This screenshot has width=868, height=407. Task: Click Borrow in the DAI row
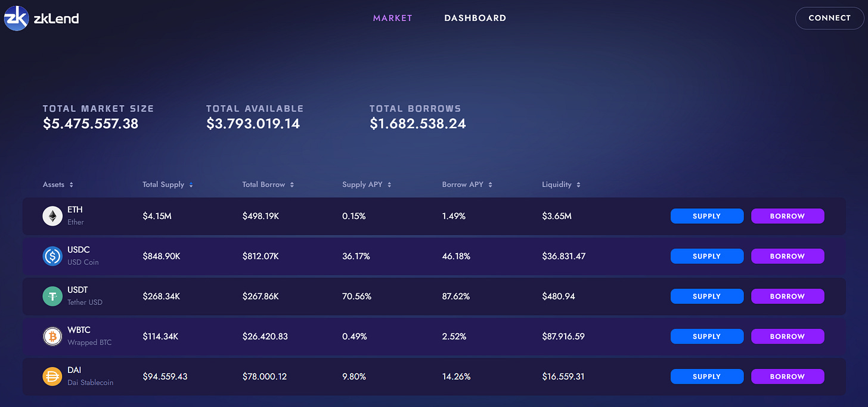(x=788, y=376)
